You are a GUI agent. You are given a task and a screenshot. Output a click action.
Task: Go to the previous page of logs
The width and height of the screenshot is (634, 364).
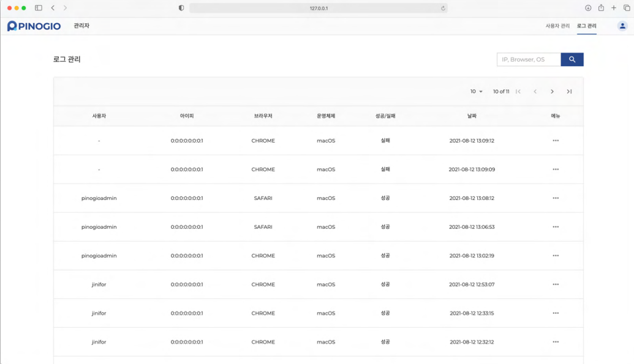click(x=535, y=92)
